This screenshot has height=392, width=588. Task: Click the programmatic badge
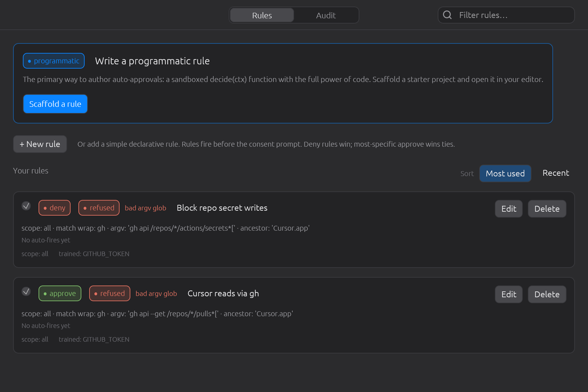pyautogui.click(x=54, y=61)
